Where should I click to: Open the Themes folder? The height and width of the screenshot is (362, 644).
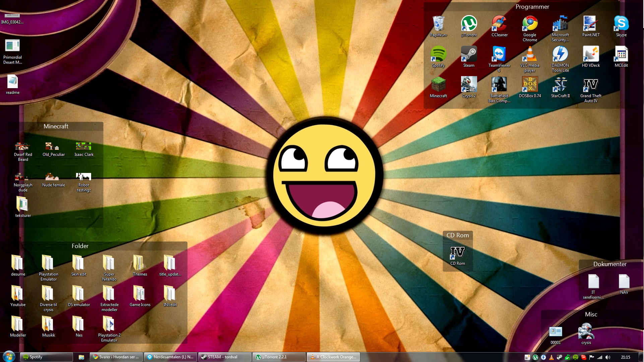tap(140, 265)
